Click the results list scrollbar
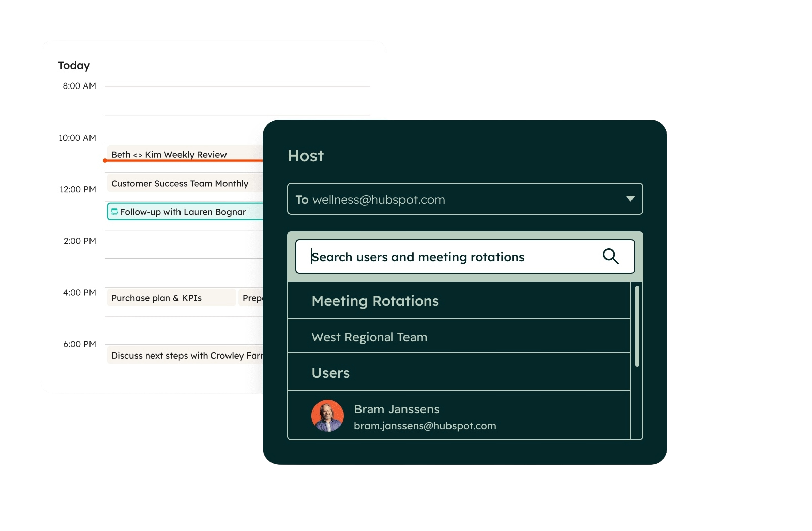812x531 pixels. [x=637, y=326]
